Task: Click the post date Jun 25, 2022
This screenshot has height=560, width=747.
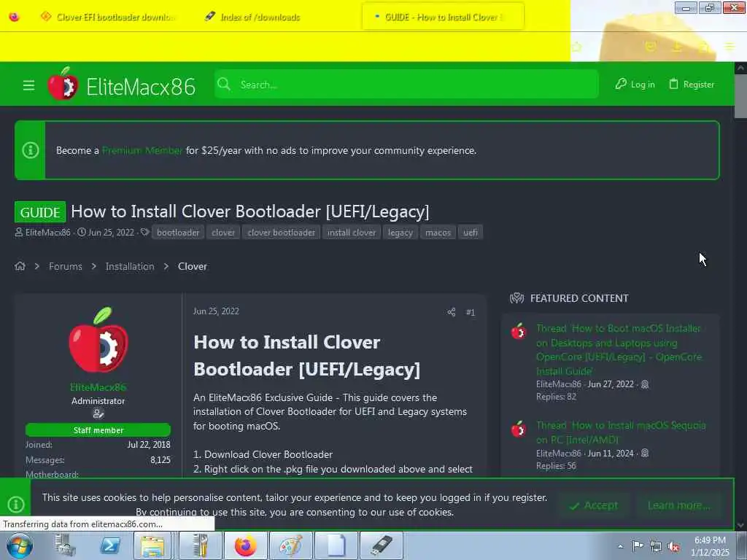Action: (x=216, y=311)
